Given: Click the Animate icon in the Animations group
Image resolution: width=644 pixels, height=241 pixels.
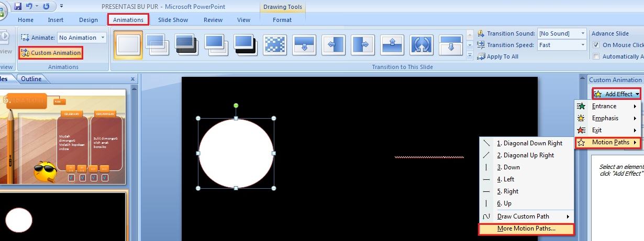Looking at the screenshot, I should (25, 38).
